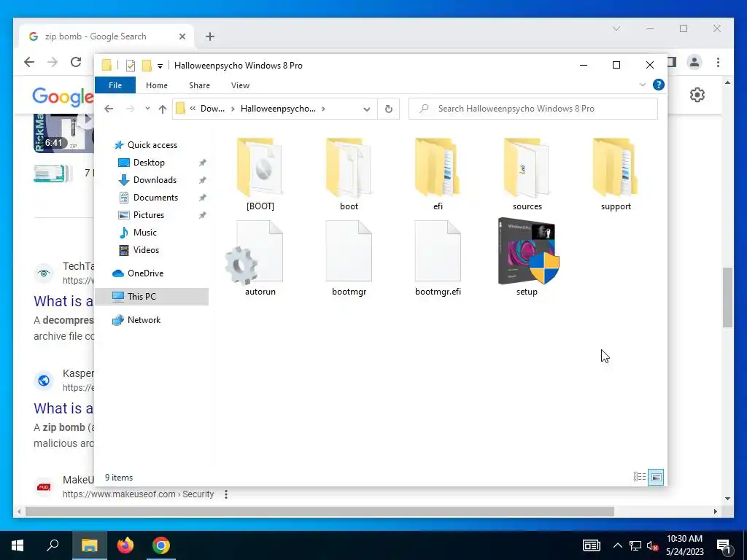747x560 pixels.
Task: Click Chrome horizontal scrollbar thumb
Action: pos(320,511)
